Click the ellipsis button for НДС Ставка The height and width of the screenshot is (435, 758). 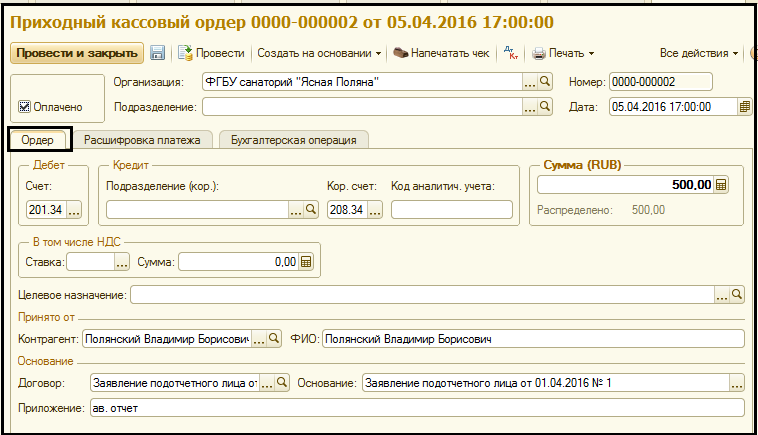click(122, 262)
